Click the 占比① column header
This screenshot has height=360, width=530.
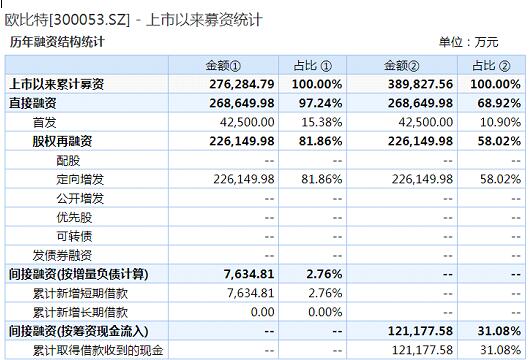pos(313,65)
